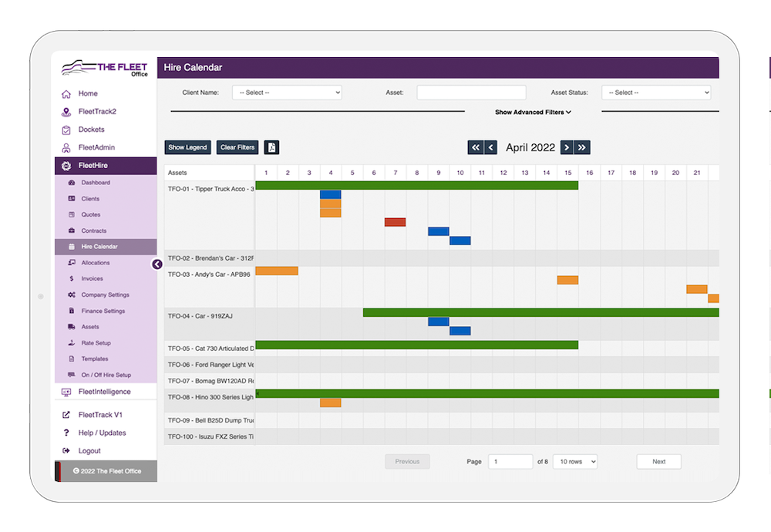Image resolution: width=771 pixels, height=532 pixels.
Task: Click the orange block under TFO-08 Hino
Action: [x=331, y=403]
